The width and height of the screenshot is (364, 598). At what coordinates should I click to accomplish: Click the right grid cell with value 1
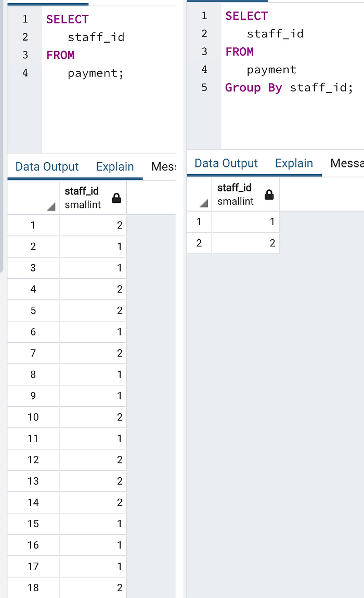pos(245,222)
